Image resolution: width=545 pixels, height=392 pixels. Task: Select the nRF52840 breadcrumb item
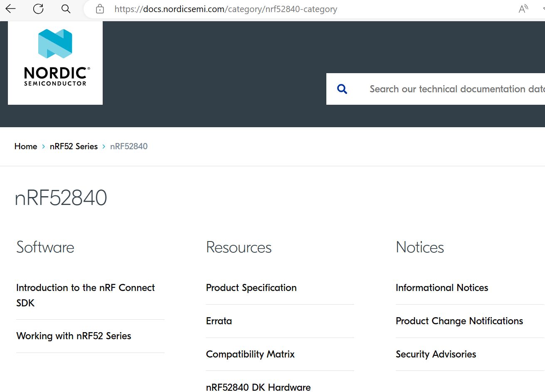pos(129,146)
